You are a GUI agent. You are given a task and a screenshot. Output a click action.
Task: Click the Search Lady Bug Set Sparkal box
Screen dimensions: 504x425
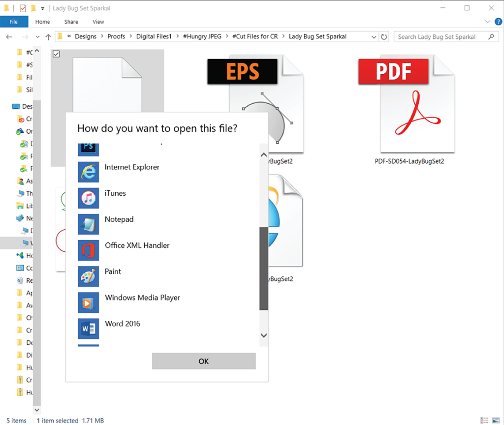pos(446,37)
